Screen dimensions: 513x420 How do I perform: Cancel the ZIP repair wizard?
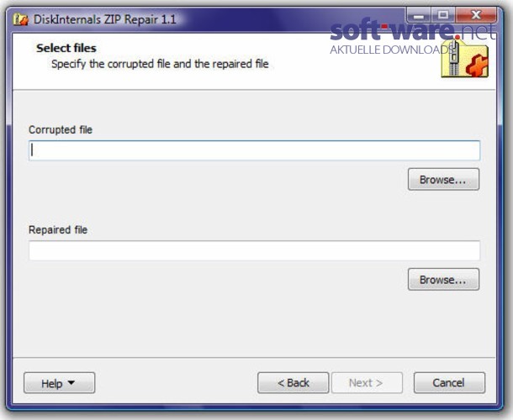click(x=449, y=383)
